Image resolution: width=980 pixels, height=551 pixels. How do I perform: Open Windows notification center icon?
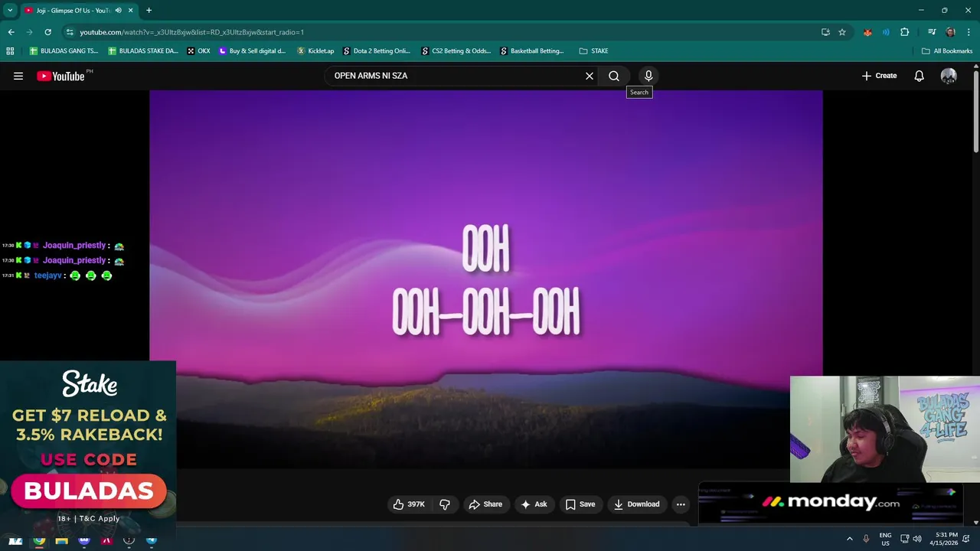point(966,539)
